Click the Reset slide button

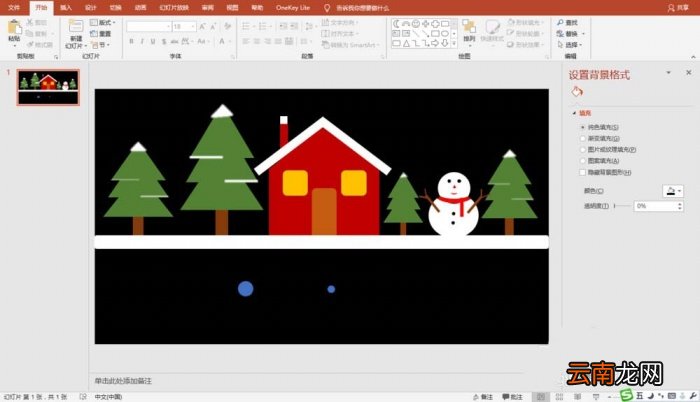tap(100, 34)
